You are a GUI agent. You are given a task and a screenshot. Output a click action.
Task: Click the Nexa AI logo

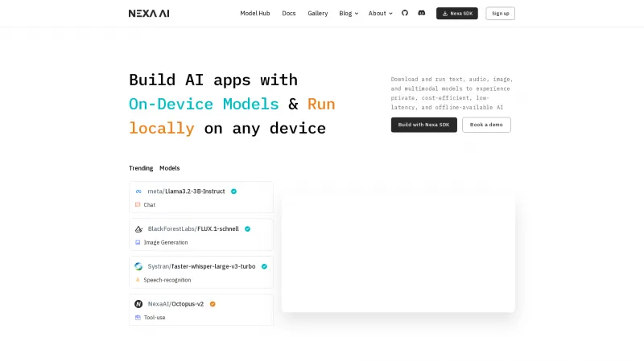coord(149,14)
